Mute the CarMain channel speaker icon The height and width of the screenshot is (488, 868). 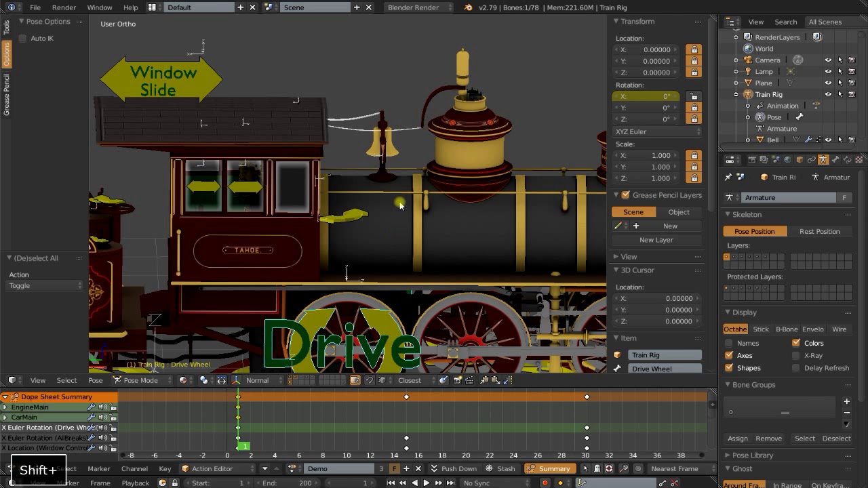pyautogui.click(x=102, y=418)
